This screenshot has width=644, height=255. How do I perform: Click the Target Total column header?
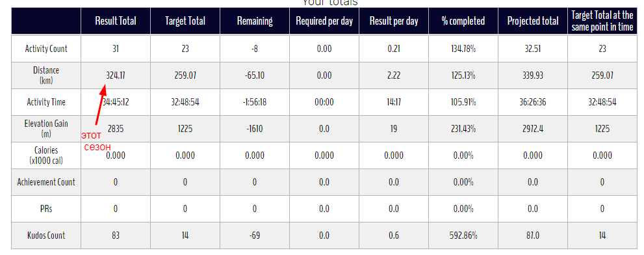[x=185, y=21]
